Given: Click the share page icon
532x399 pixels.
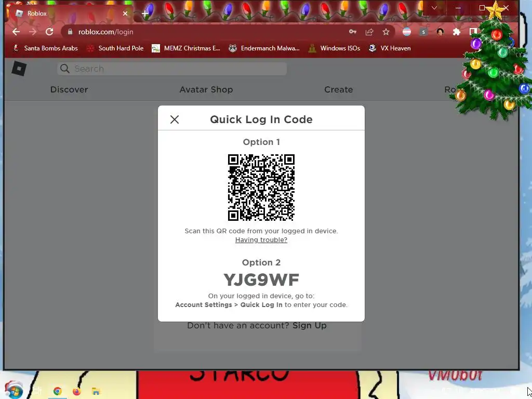Looking at the screenshot, I should point(369,32).
